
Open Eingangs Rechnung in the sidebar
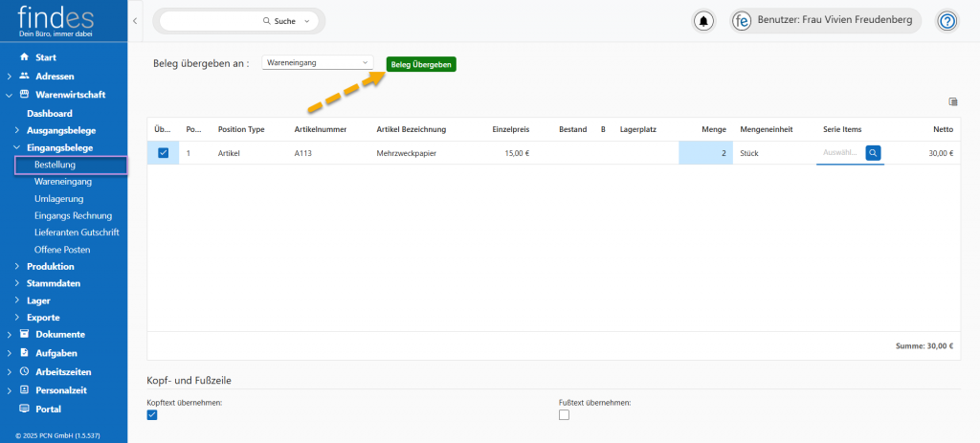[x=72, y=215]
